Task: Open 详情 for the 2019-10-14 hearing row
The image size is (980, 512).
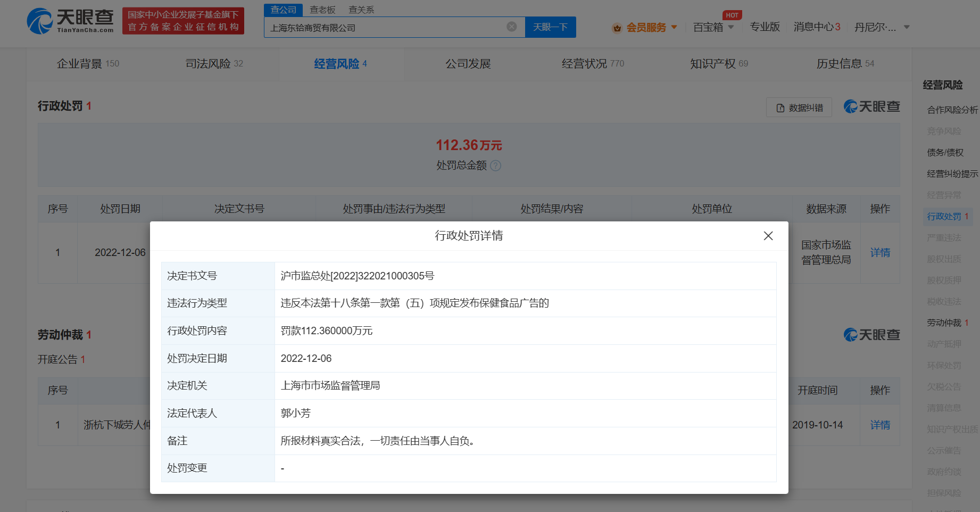Action: click(x=880, y=425)
